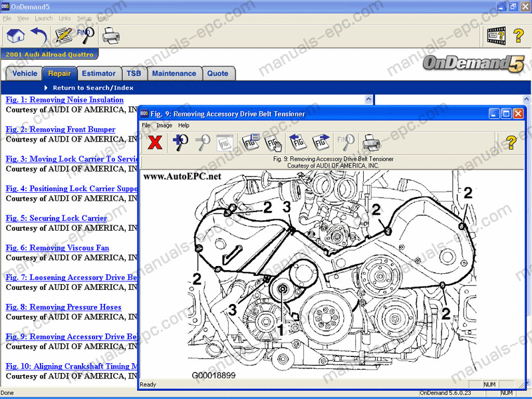Open the Launch menu
The image size is (532, 399).
tap(44, 19)
